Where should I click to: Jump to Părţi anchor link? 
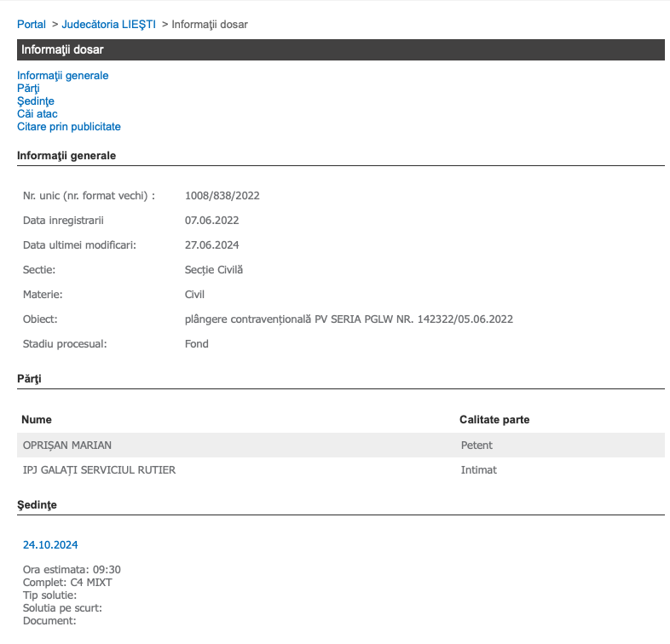28,89
